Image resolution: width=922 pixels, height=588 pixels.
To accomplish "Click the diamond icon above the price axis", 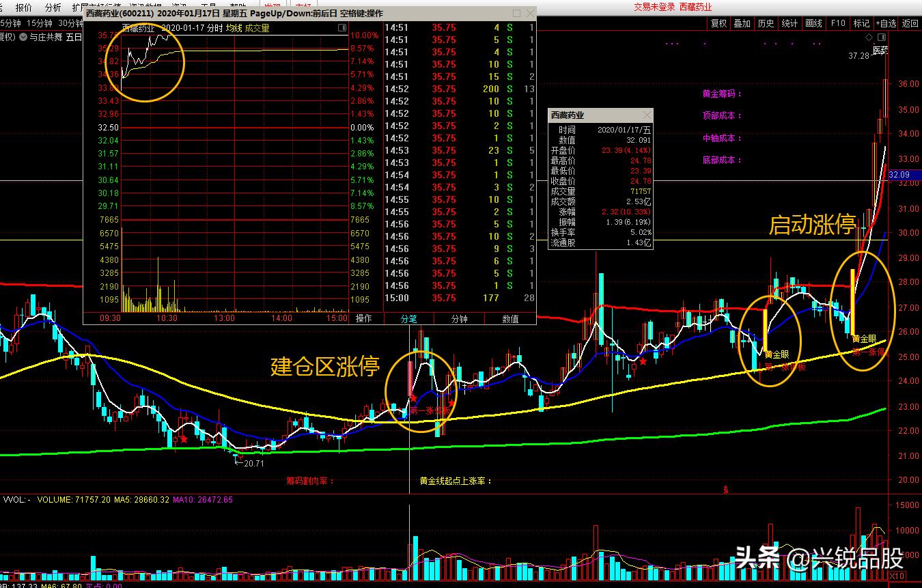I will tap(869, 37).
